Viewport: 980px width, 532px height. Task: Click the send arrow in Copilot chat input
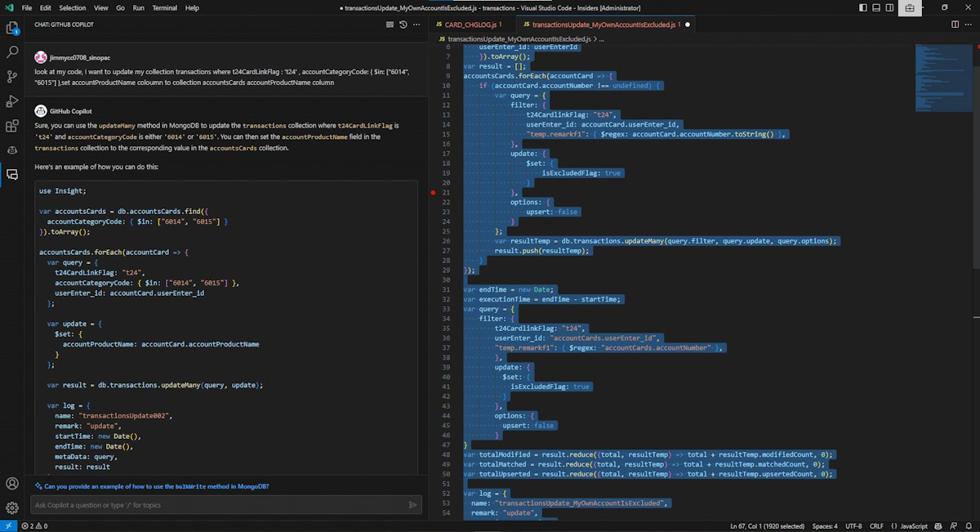(x=412, y=505)
